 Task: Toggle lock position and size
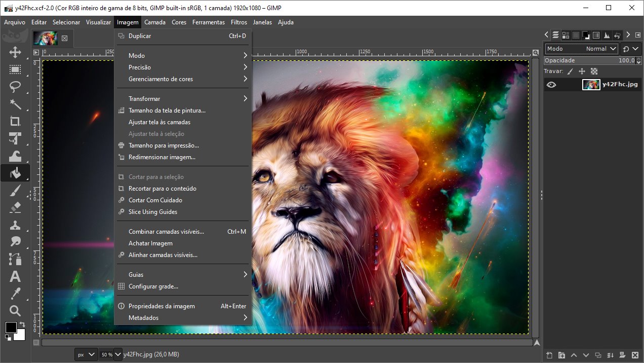coord(582,71)
